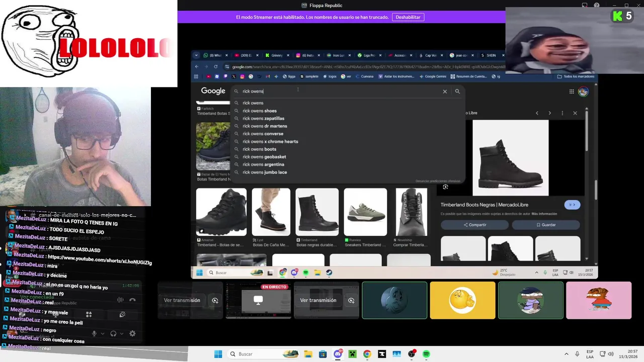Open the Google Gemini bookmark

(x=432, y=76)
